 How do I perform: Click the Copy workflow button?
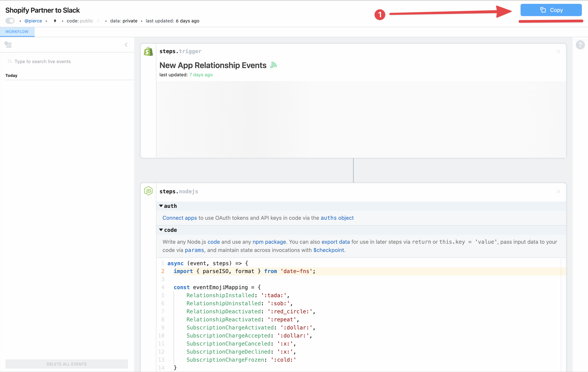point(551,10)
